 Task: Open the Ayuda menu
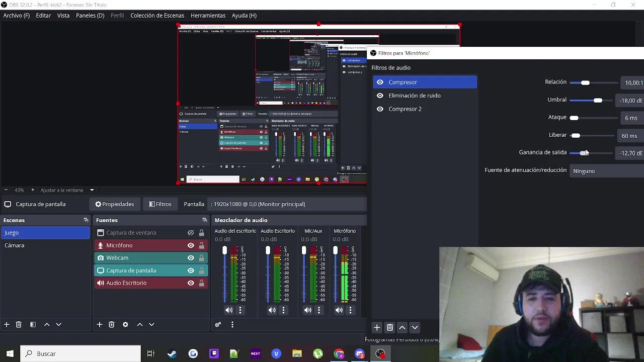244,16
